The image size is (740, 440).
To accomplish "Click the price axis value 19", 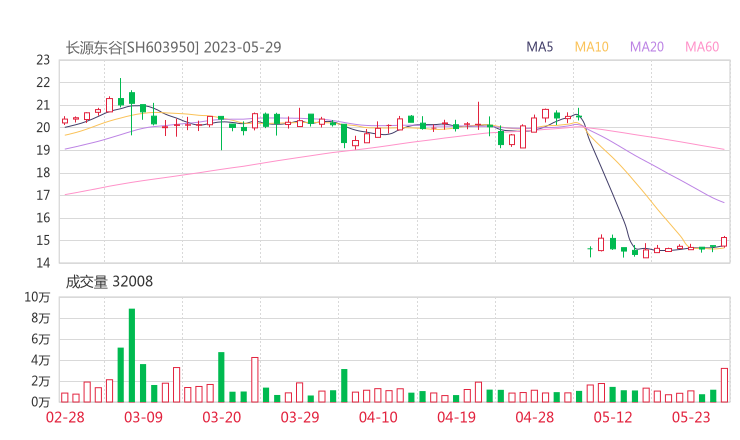I will tap(43, 150).
